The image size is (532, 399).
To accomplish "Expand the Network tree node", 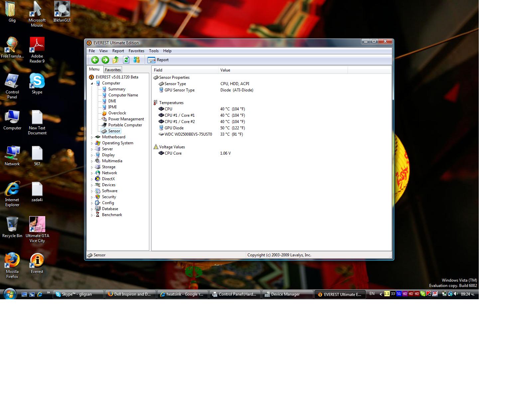I will pos(92,173).
